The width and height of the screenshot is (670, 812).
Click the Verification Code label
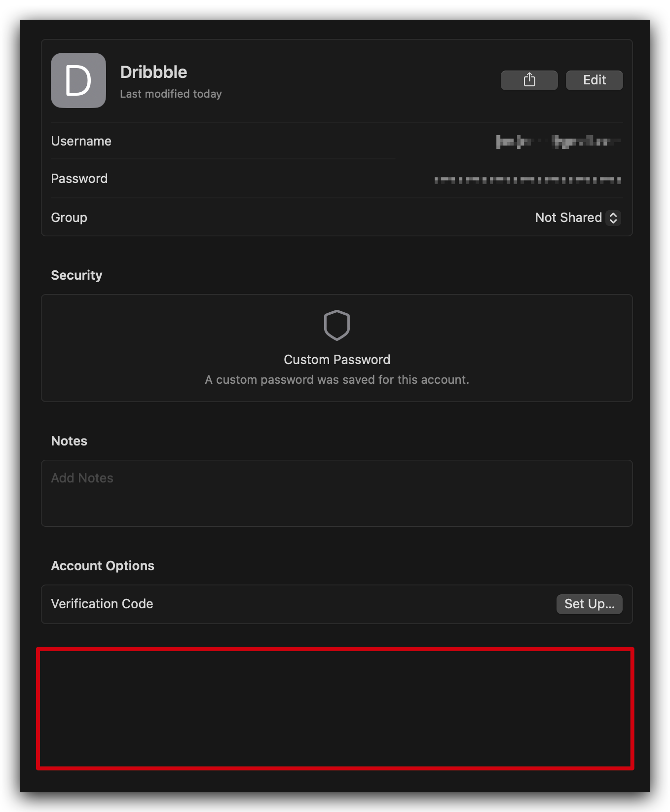click(102, 604)
